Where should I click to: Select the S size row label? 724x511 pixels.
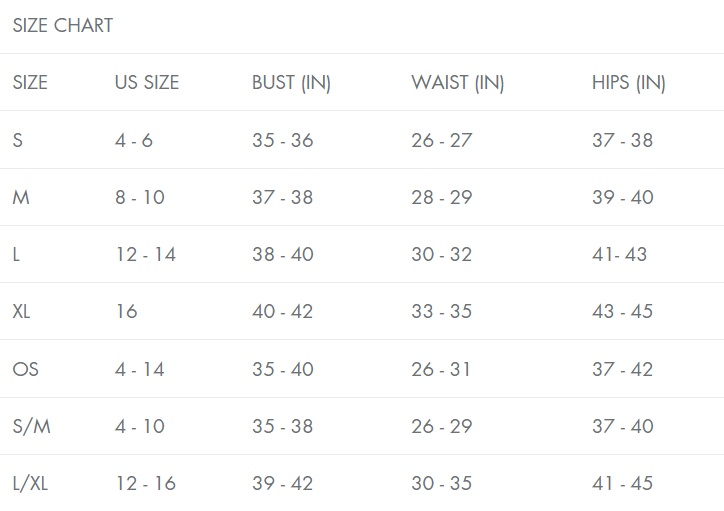tap(18, 140)
